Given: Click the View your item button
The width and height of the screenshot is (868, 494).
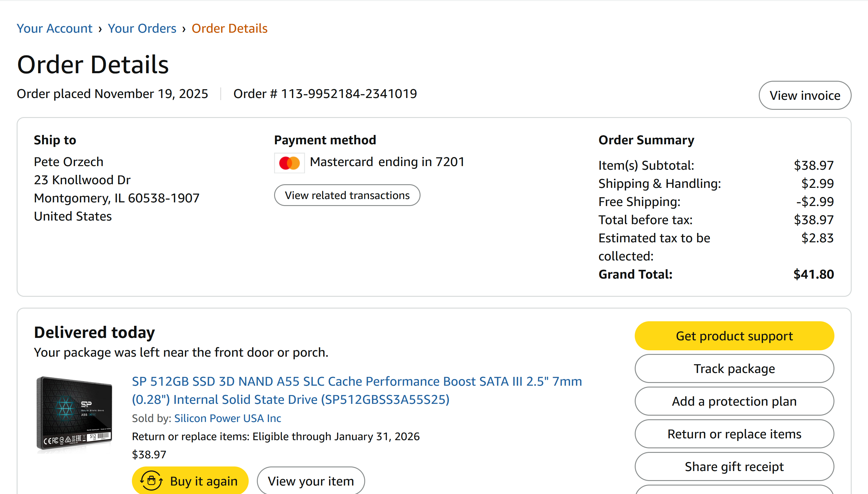Looking at the screenshot, I should [x=310, y=481].
